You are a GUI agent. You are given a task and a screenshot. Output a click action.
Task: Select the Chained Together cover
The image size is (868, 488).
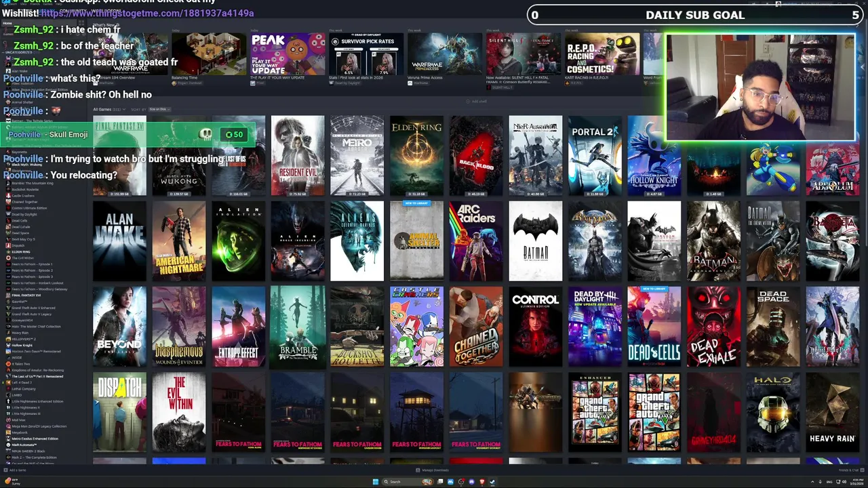[476, 327]
